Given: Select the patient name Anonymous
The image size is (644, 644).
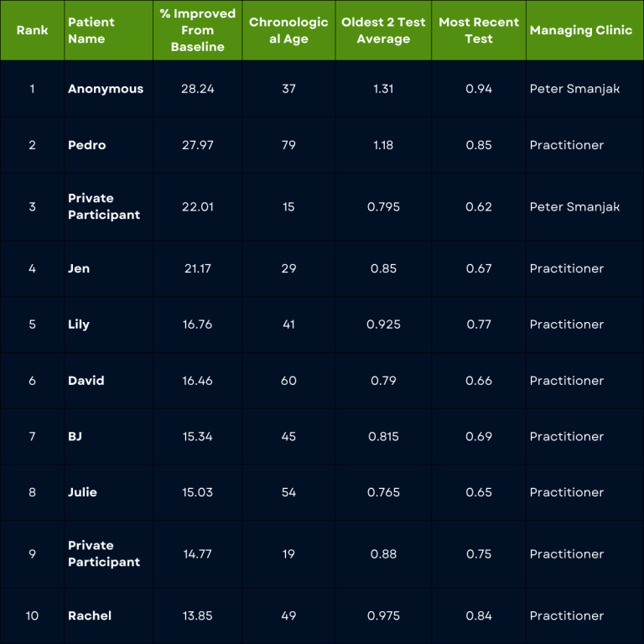Looking at the screenshot, I should point(106,89).
